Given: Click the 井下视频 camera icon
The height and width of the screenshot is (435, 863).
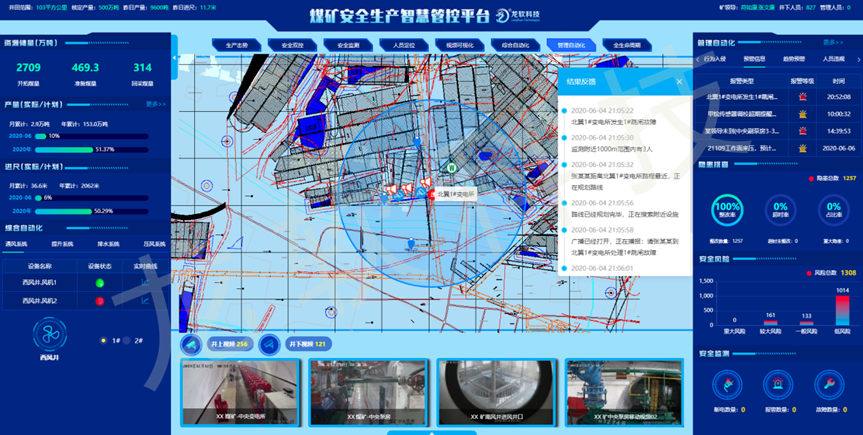Looking at the screenshot, I should point(269,344).
